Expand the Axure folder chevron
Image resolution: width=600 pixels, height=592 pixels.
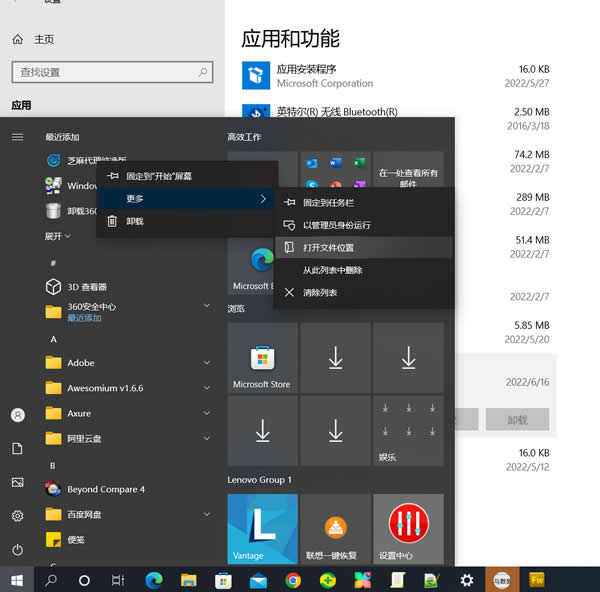(x=207, y=413)
